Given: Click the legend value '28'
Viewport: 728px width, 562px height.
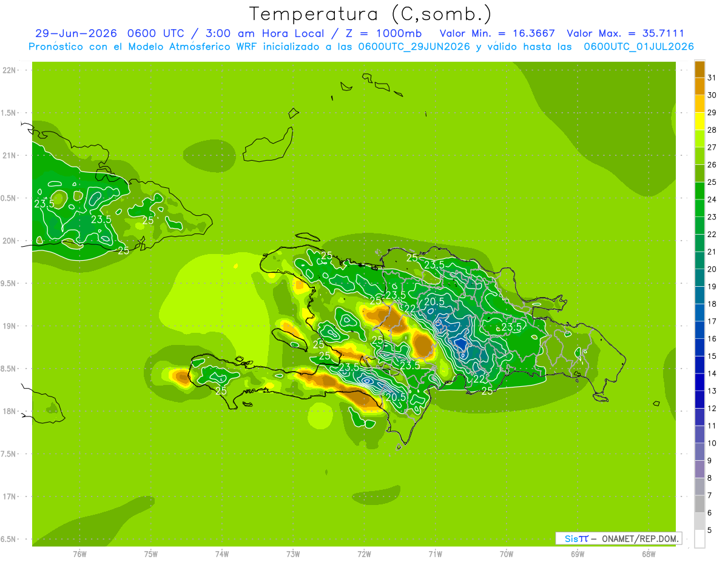Looking at the screenshot, I should point(712,130).
